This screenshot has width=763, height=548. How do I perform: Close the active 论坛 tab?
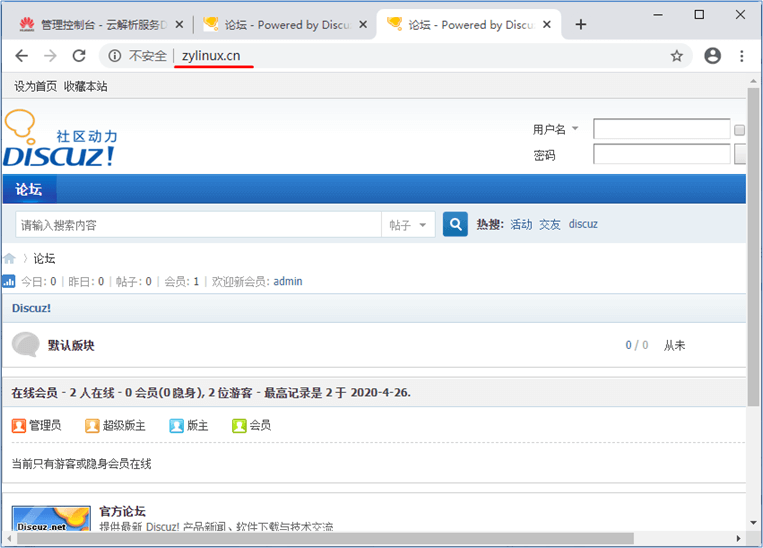pyautogui.click(x=547, y=24)
